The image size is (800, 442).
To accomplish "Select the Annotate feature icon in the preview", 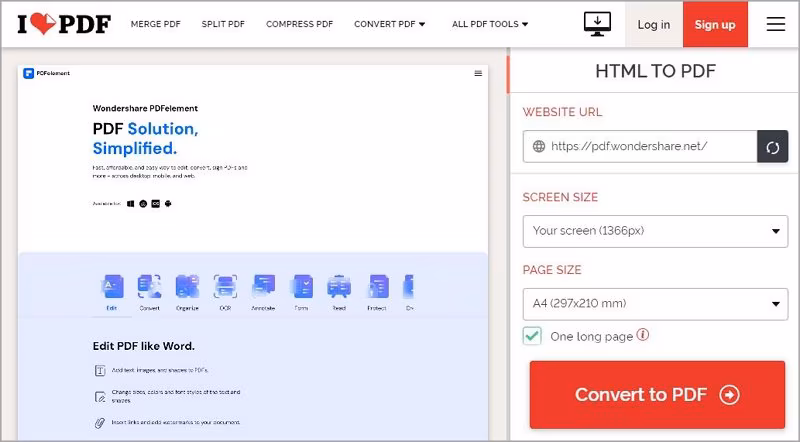I will point(263,286).
